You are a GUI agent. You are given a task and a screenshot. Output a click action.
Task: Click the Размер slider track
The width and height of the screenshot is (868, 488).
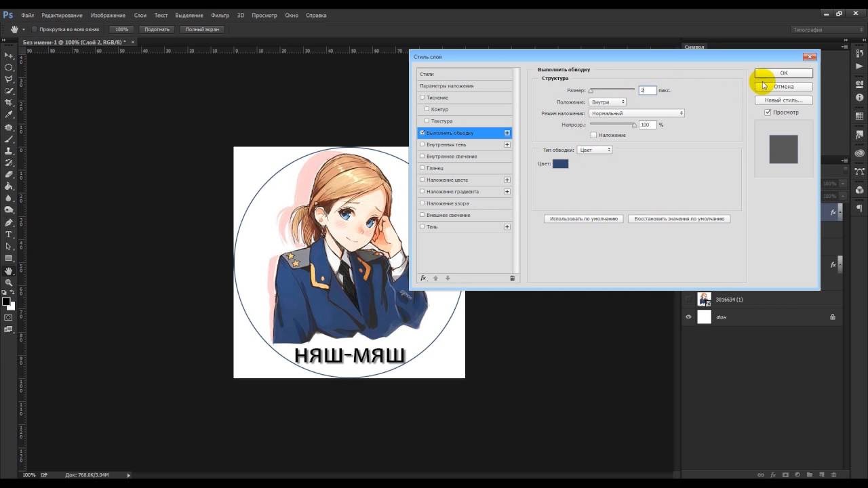(612, 89)
